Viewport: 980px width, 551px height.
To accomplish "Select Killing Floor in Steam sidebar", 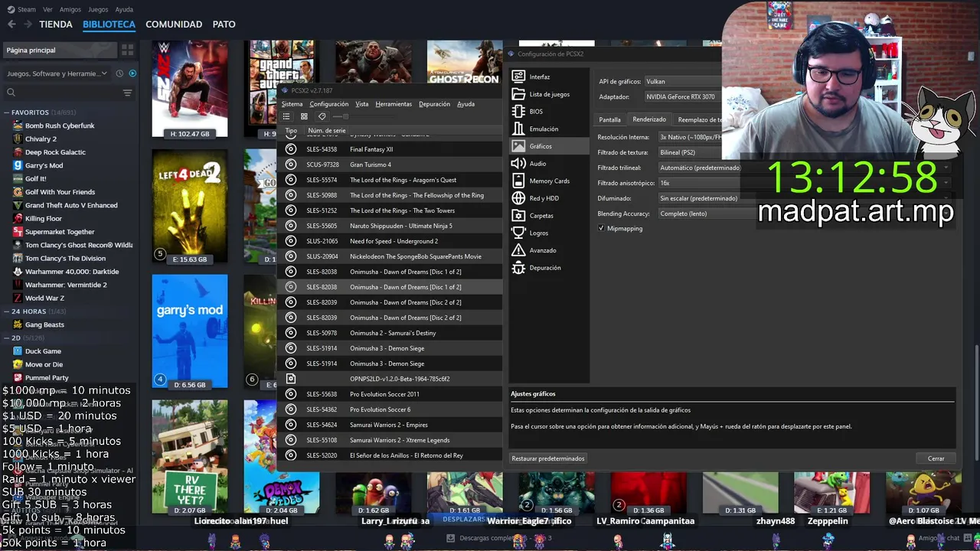I will point(44,218).
